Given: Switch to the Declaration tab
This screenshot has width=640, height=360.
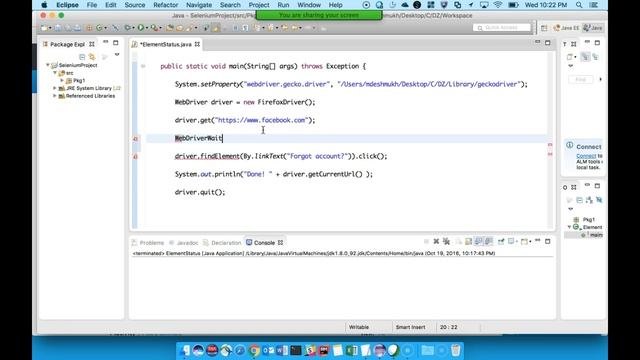Looking at the screenshot, I should [222, 242].
